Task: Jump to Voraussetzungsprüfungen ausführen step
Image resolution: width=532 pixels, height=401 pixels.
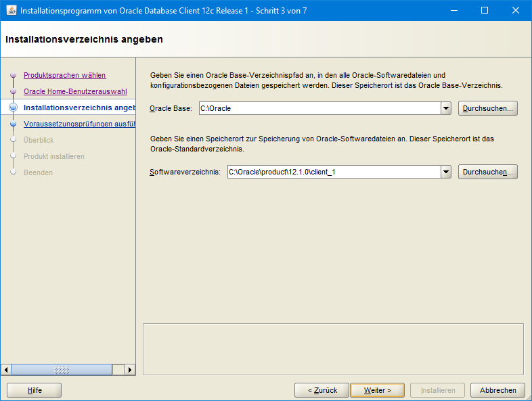Action: pos(79,124)
